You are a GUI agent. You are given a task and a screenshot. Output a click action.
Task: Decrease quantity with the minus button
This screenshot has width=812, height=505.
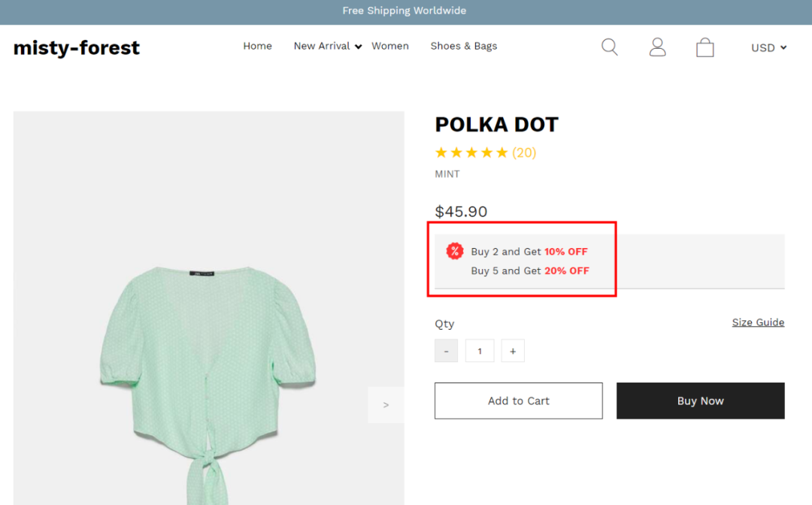click(446, 351)
